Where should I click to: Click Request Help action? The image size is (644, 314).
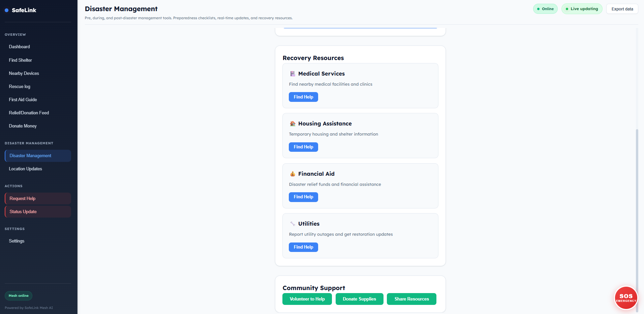38,198
